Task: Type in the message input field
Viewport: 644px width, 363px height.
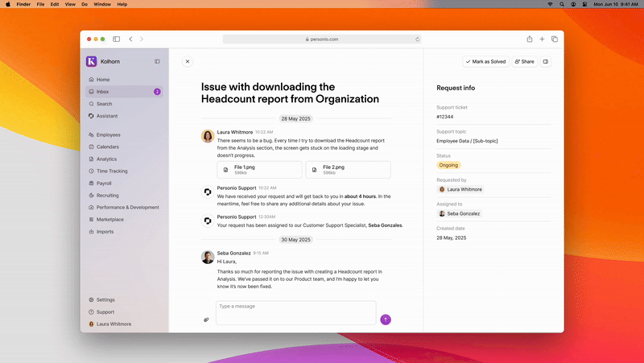Action: (295, 312)
